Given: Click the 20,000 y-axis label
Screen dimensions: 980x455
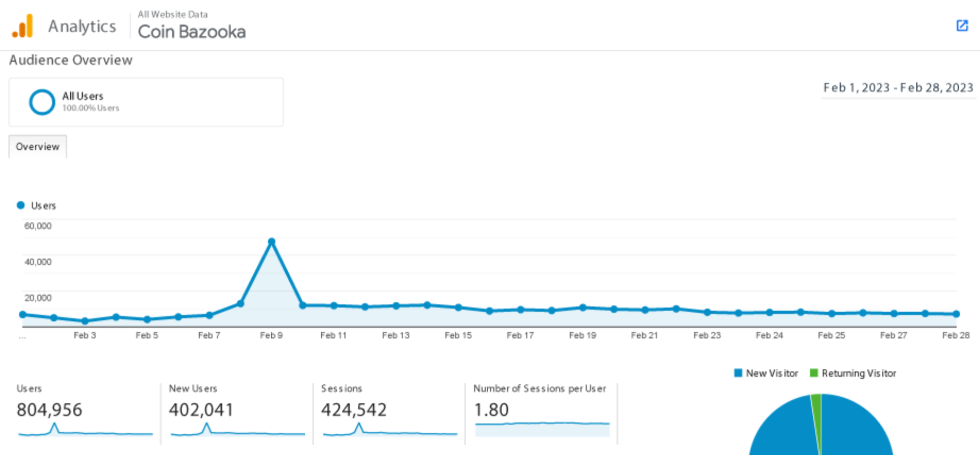Looking at the screenshot, I should (38, 298).
